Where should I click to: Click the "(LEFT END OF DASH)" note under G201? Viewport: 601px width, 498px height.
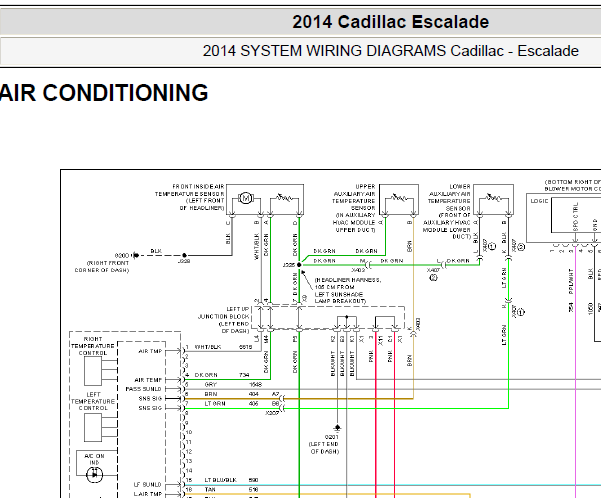coord(324,448)
